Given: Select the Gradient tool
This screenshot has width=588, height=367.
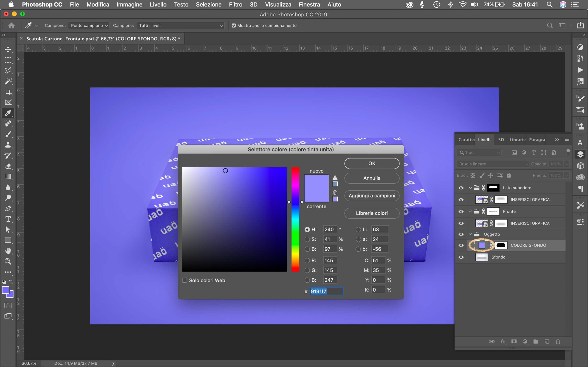Looking at the screenshot, I should tap(8, 177).
